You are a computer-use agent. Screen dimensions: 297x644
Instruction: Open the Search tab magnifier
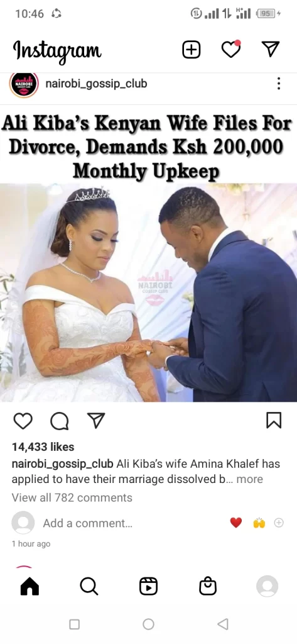(89, 586)
